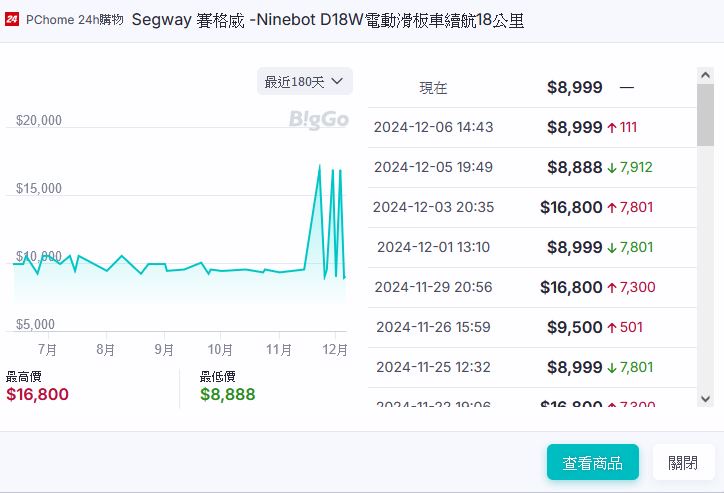Click the product title Segway Ninebot D18W
Viewport: 724px width, 493px height.
(327, 20)
